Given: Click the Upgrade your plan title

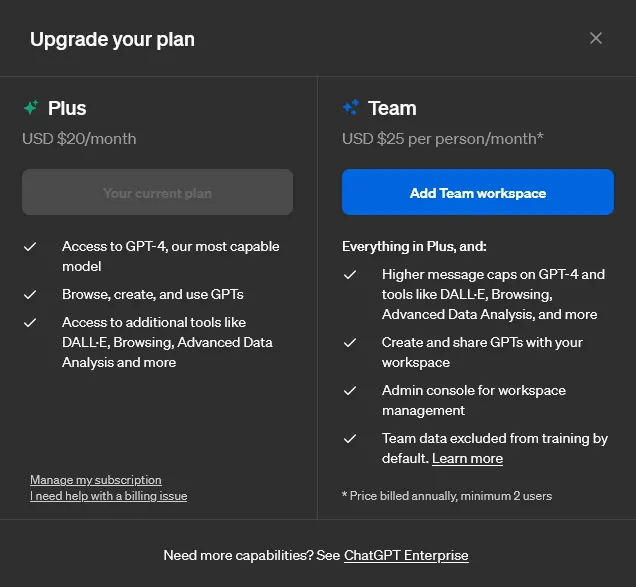Looking at the screenshot, I should pyautogui.click(x=112, y=40).
